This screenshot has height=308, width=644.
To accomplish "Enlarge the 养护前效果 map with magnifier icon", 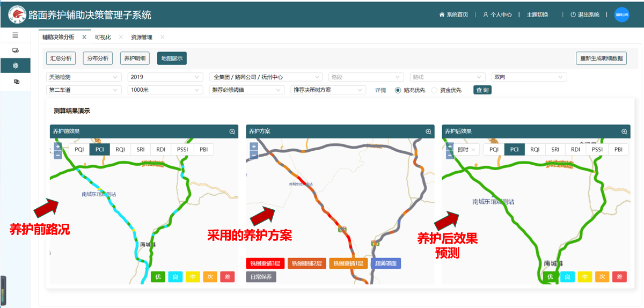I will click(x=232, y=131).
